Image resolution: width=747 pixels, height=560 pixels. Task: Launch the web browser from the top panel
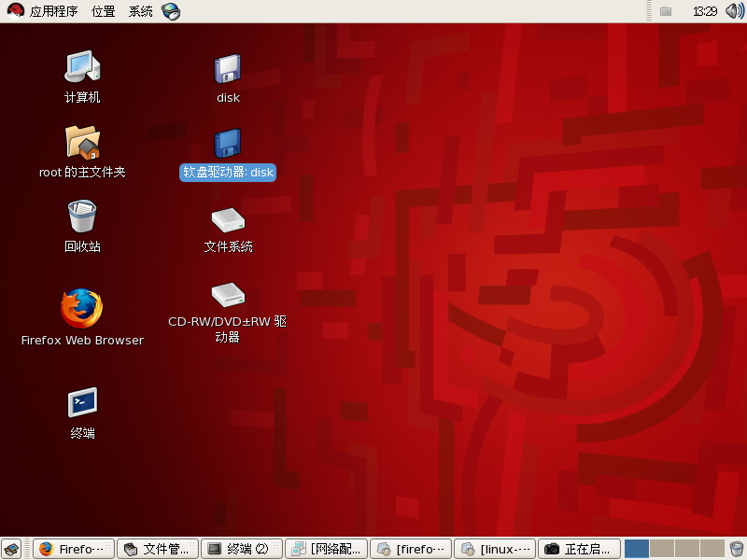(x=171, y=11)
